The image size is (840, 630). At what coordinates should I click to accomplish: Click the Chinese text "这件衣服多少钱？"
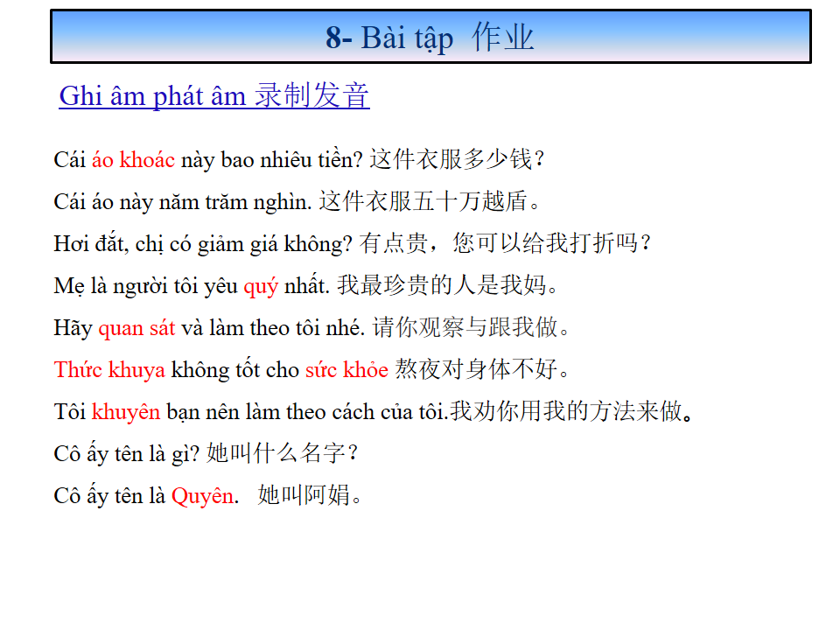[x=458, y=160]
